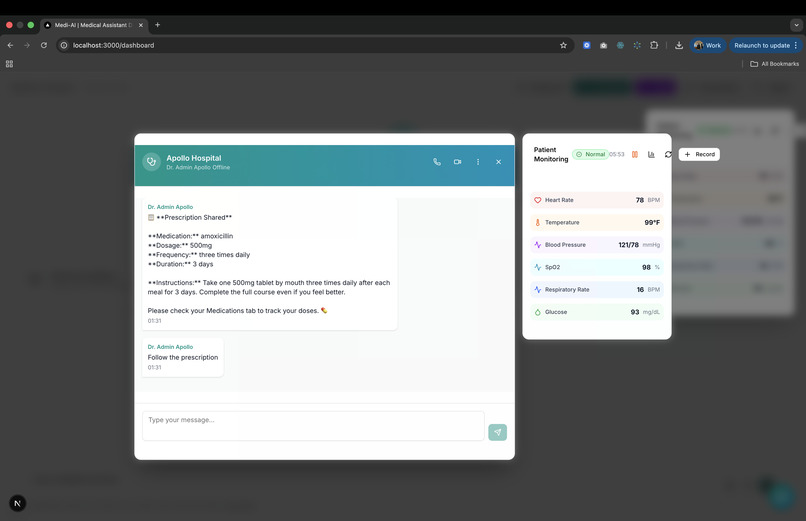
Task: Open browser Downloads
Action: 679,45
